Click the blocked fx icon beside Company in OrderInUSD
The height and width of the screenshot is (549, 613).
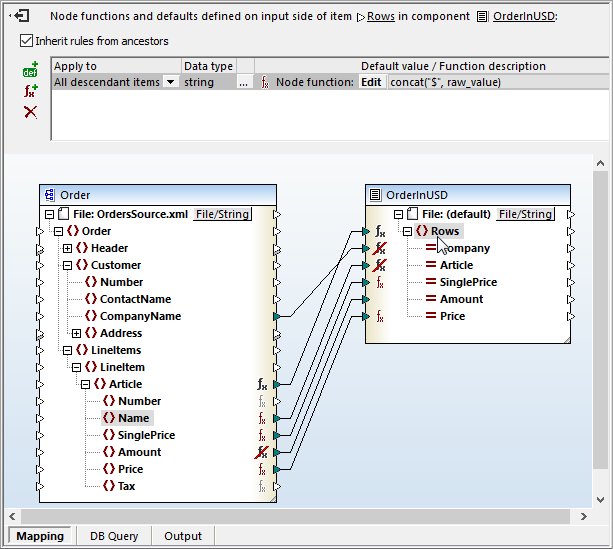point(380,249)
